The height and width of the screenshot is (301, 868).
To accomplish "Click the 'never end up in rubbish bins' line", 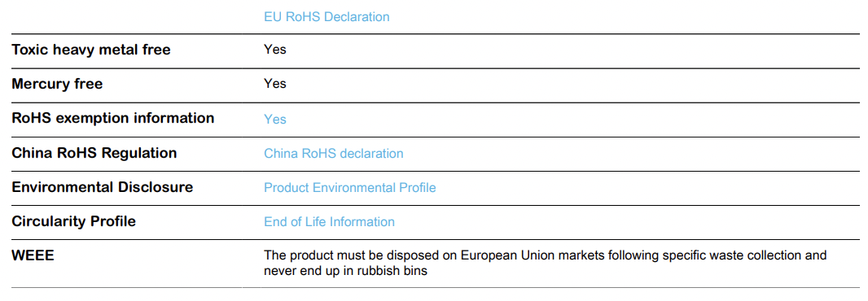I will point(345,272).
